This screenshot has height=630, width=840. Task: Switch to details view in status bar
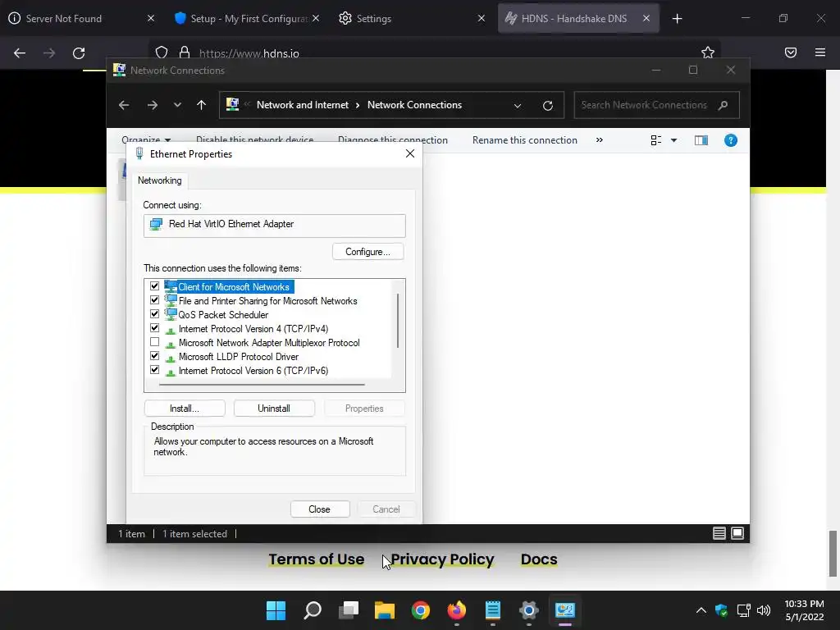pyautogui.click(x=719, y=533)
